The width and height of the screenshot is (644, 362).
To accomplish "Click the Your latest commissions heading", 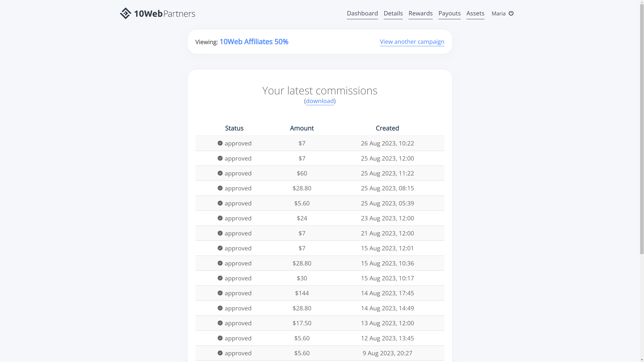I will click(x=320, y=90).
